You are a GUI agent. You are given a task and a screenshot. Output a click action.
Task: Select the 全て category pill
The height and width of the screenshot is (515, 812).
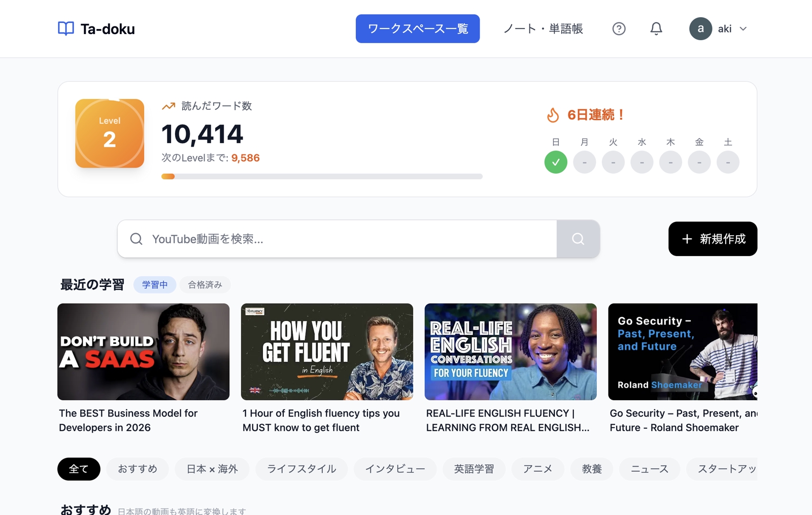coord(79,469)
